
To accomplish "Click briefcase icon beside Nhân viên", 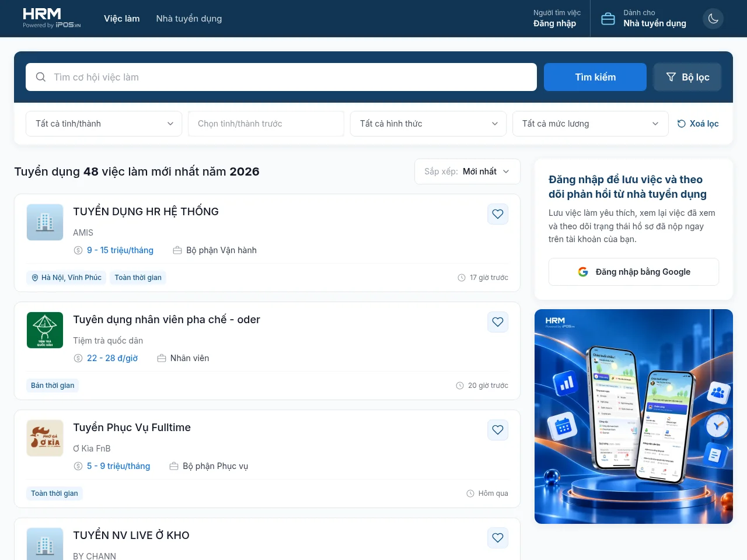I will (162, 358).
